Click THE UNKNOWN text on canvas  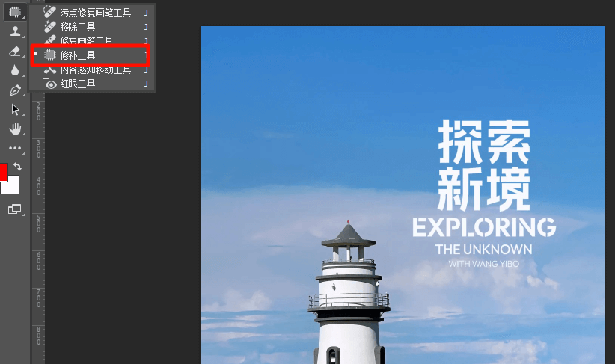pyautogui.click(x=483, y=249)
